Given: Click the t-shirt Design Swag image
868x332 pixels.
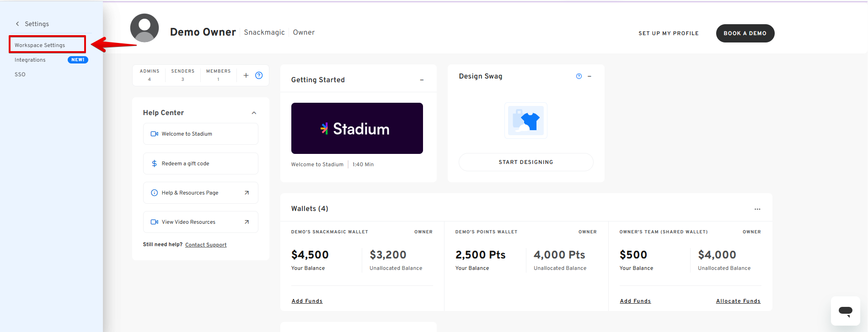Looking at the screenshot, I should point(526,121).
